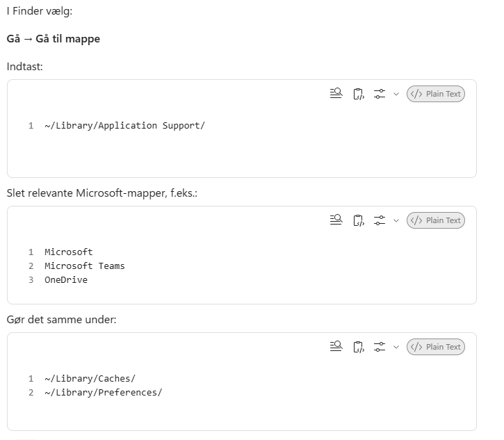Click the ~/Library/Application Support/ code line
The image size is (504, 440).
tap(124, 125)
